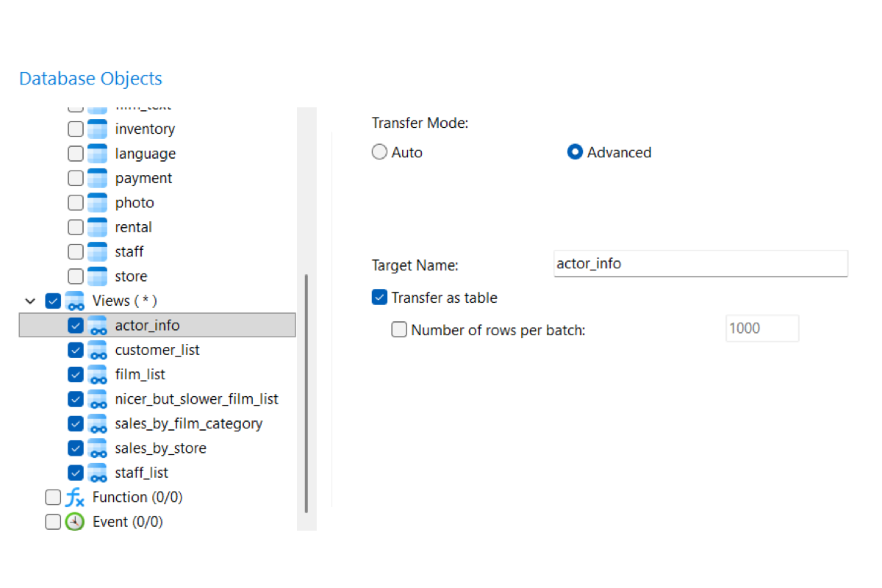882x588 pixels.
Task: Select the customer_list view item
Action: coord(157,350)
